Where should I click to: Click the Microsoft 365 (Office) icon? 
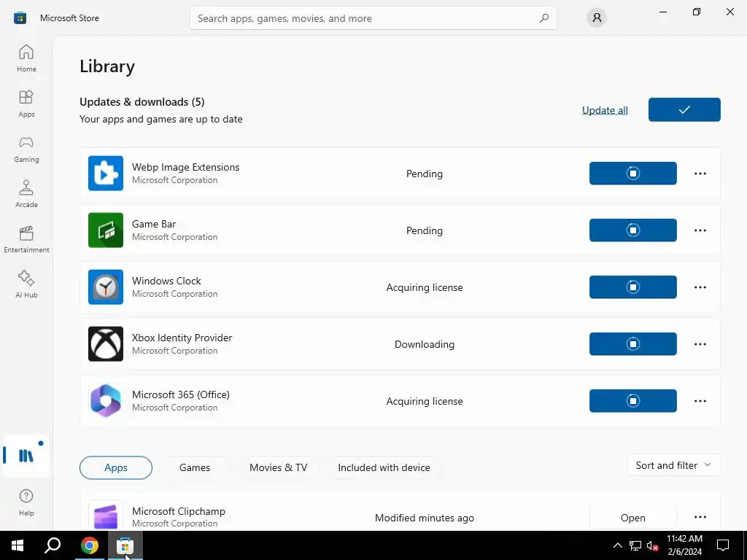point(106,401)
